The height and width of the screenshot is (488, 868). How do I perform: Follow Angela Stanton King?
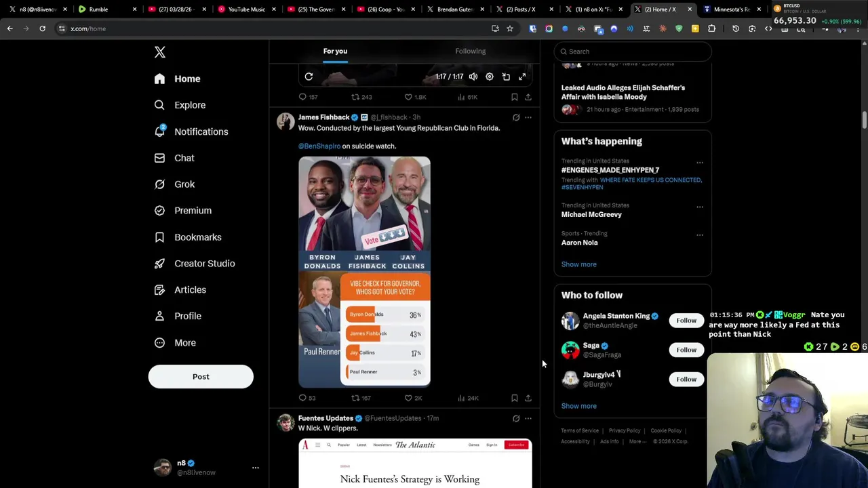pyautogui.click(x=686, y=320)
